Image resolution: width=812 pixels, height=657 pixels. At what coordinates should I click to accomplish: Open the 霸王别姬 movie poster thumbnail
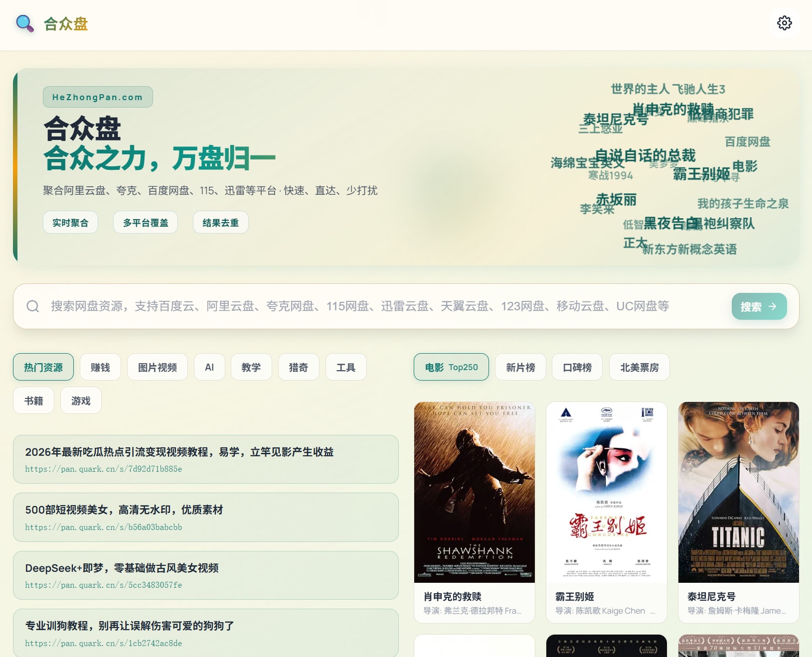(x=607, y=492)
